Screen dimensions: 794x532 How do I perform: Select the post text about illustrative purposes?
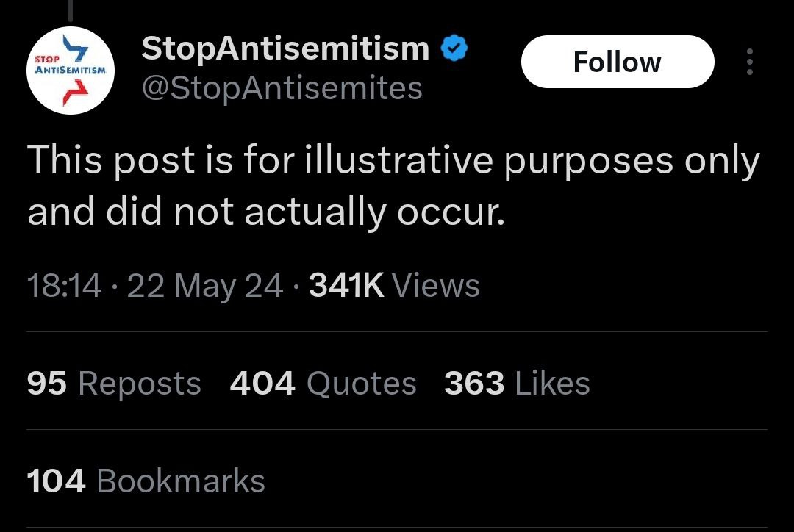point(393,185)
